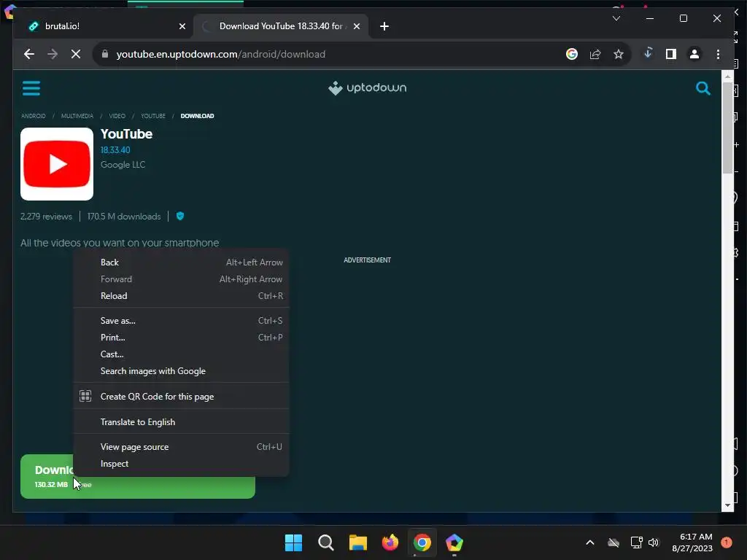This screenshot has width=747, height=560.
Task: Close the brutal.io tab
Action: point(182,26)
